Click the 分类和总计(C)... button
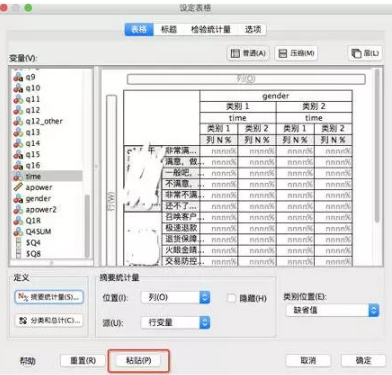 pyautogui.click(x=49, y=321)
